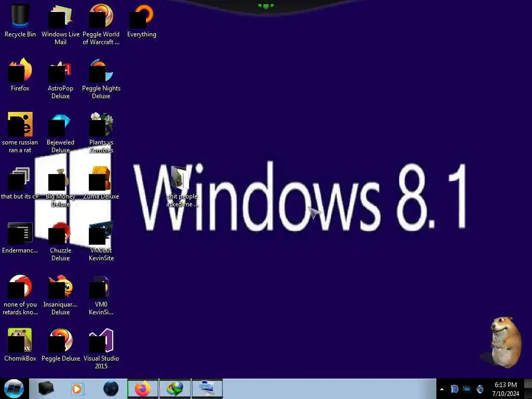
Task: Click the dark globe taskbar icon
Action: (111, 389)
